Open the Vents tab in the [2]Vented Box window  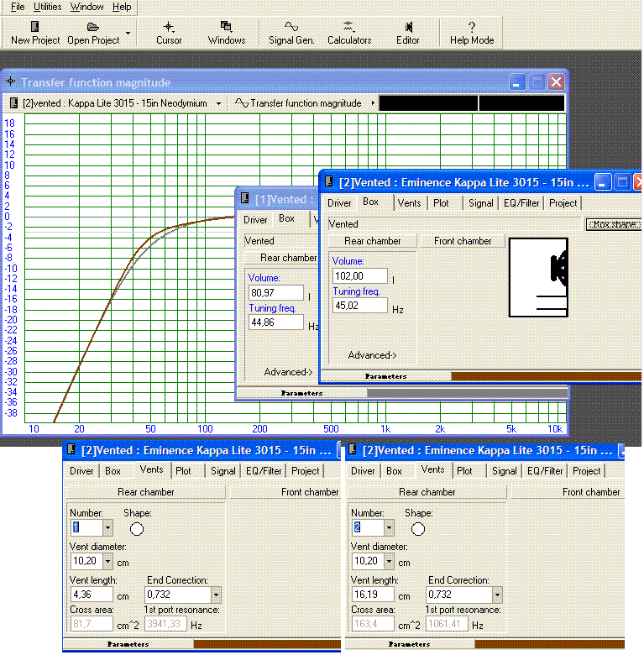(409, 203)
